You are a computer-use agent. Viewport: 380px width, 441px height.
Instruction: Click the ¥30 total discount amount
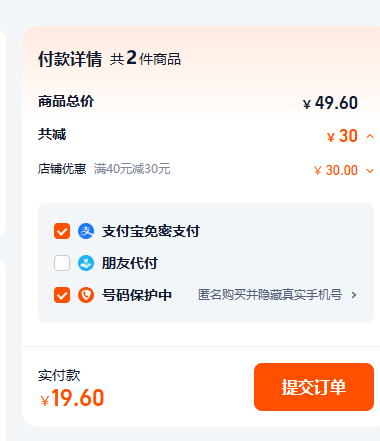(342, 136)
